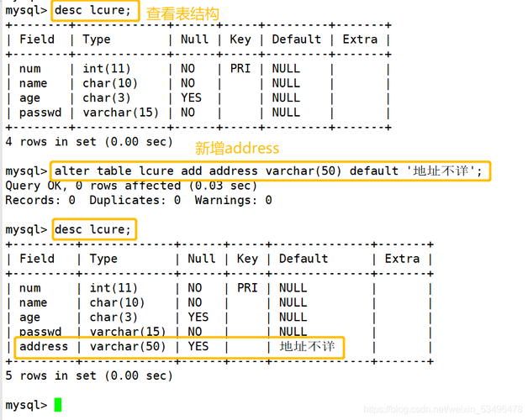Click the alter table lcure add address command

[x=268, y=171]
